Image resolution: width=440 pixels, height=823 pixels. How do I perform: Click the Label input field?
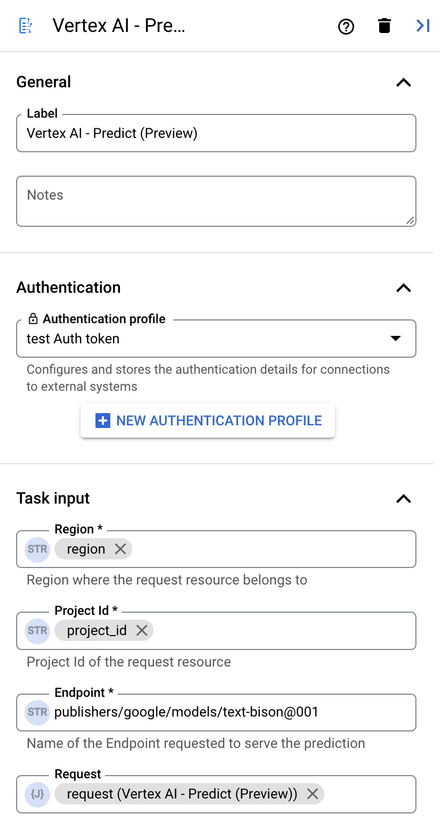click(x=216, y=133)
